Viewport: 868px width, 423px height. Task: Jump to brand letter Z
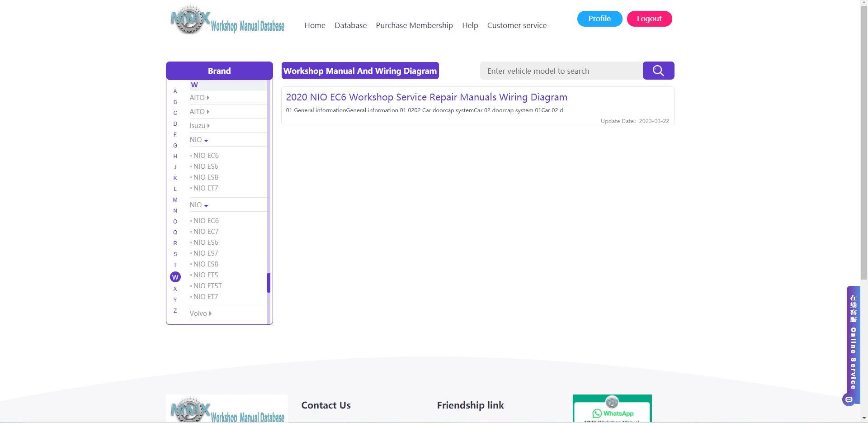pos(175,311)
